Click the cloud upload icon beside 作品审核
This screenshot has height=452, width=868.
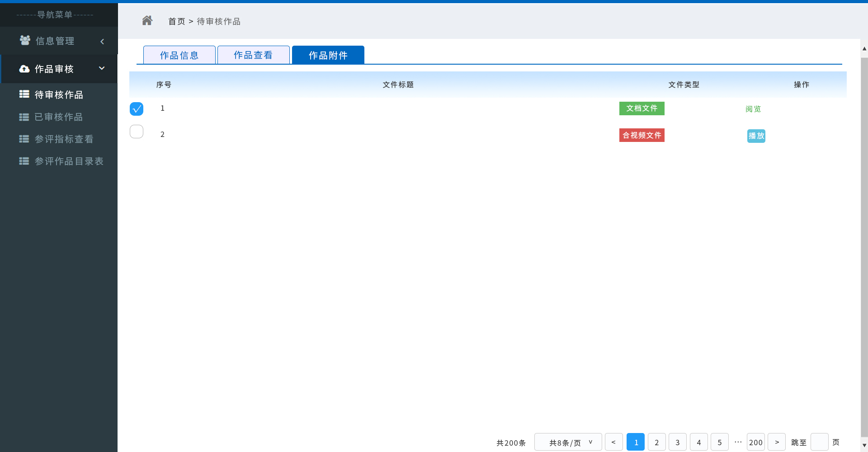click(x=24, y=69)
